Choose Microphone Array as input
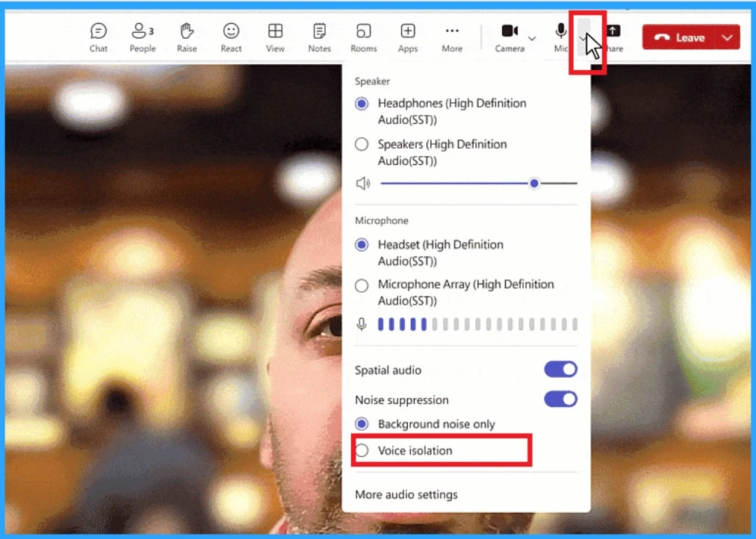756x539 pixels. pos(455,293)
